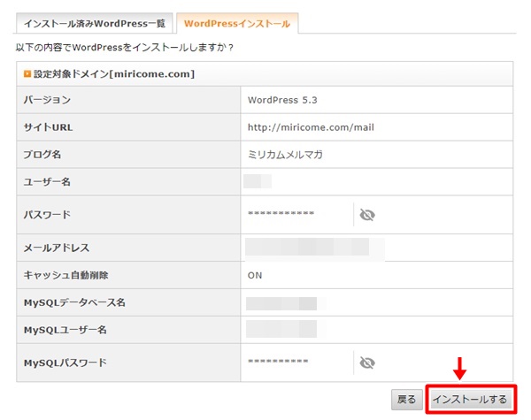Click the キャッシュ自動削除 row label

66,275
